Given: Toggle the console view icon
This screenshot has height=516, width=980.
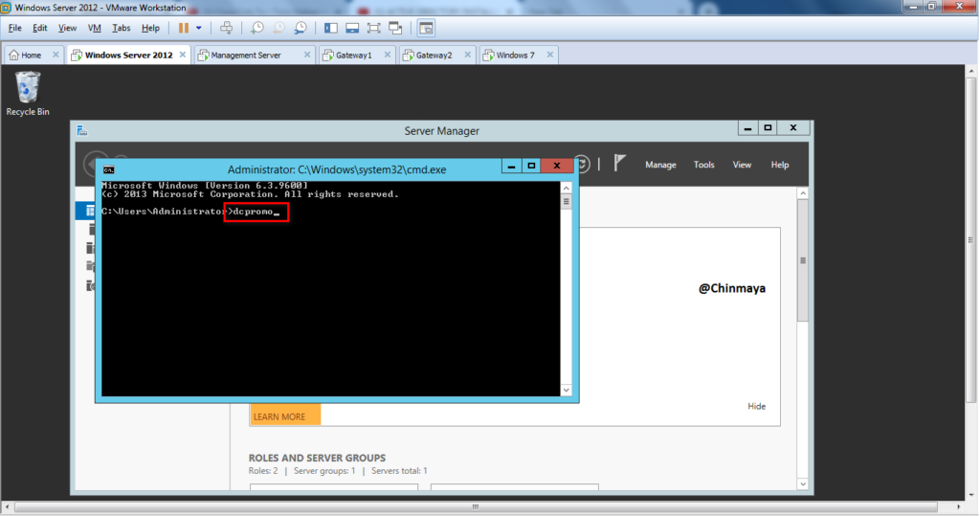Looking at the screenshot, I should [426, 28].
